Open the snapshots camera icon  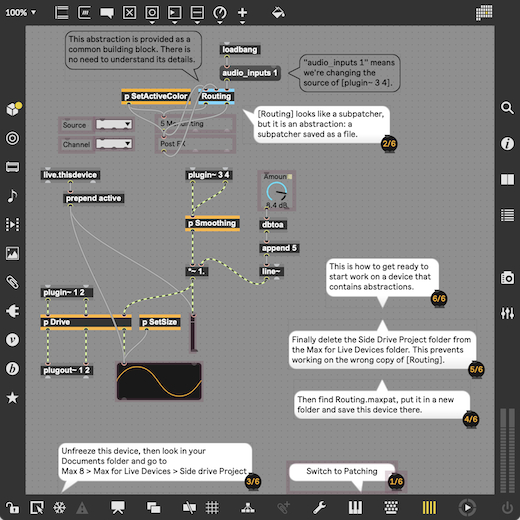coord(507,277)
